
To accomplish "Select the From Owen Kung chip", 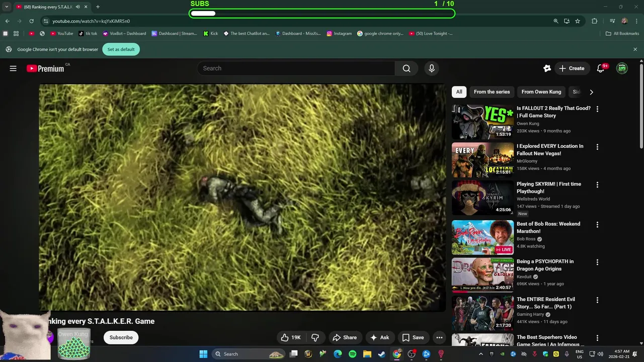I will (541, 92).
